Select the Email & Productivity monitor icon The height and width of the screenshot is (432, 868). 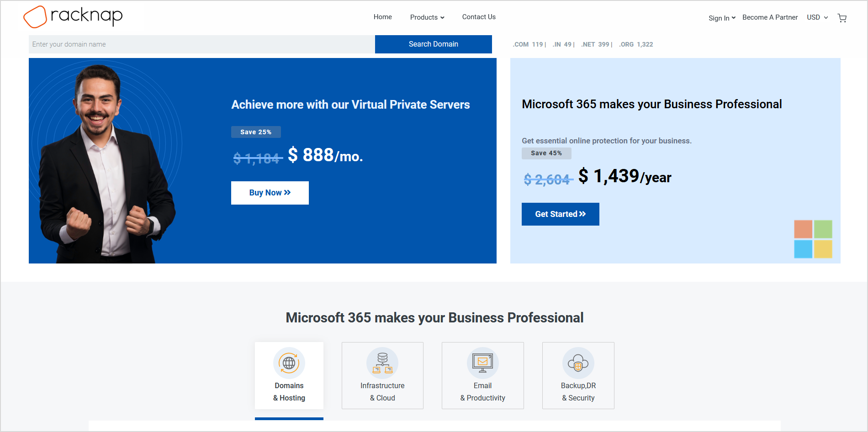point(482,363)
